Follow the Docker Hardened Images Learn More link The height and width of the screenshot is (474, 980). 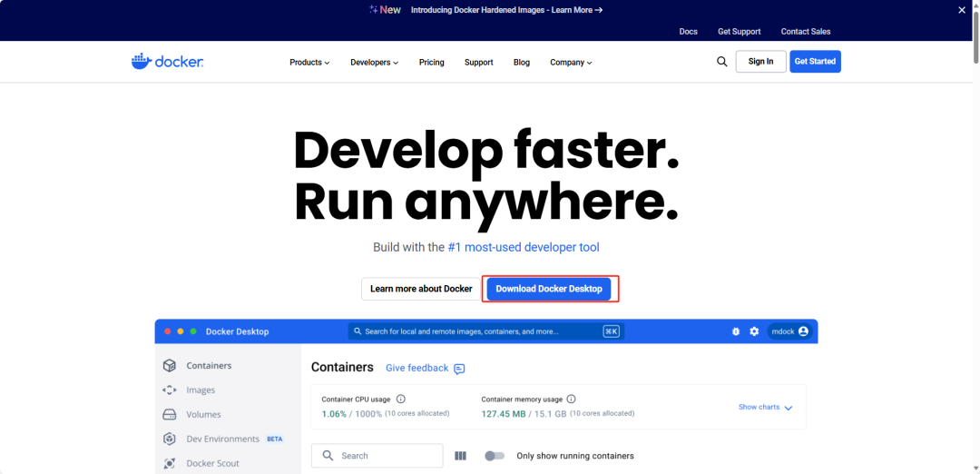tap(507, 10)
